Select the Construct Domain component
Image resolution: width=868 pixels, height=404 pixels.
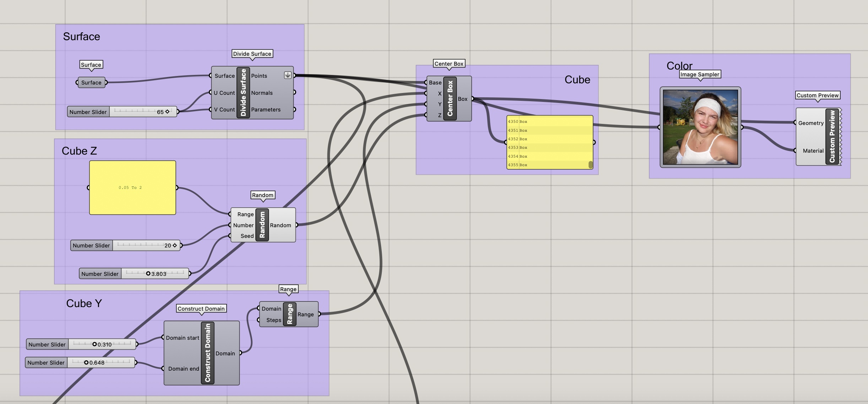coord(207,353)
